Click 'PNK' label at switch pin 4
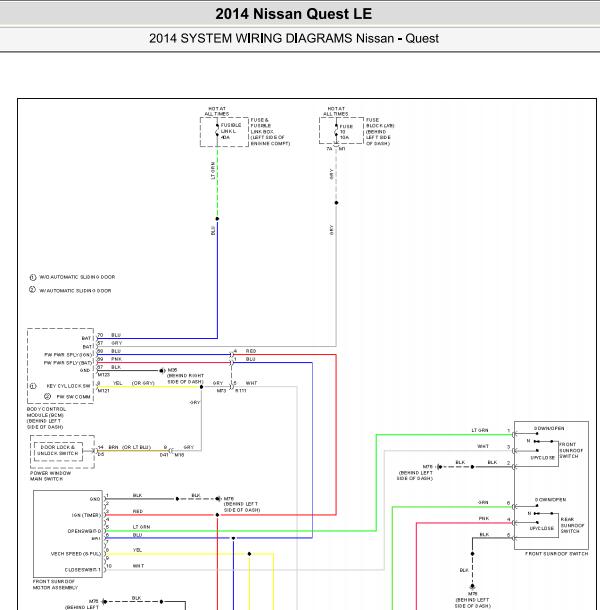 pos(484,519)
